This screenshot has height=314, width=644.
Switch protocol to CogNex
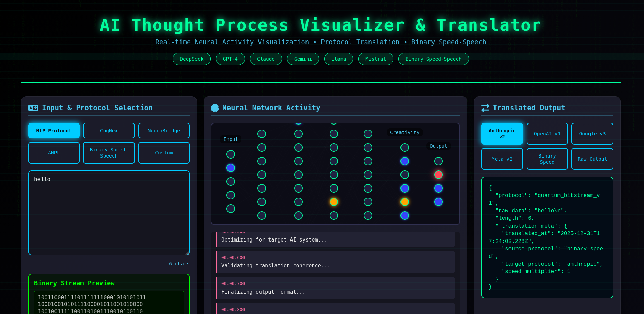coord(109,131)
